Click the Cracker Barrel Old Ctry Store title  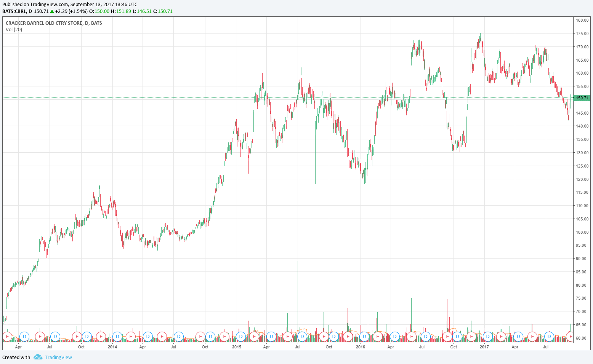pos(54,23)
